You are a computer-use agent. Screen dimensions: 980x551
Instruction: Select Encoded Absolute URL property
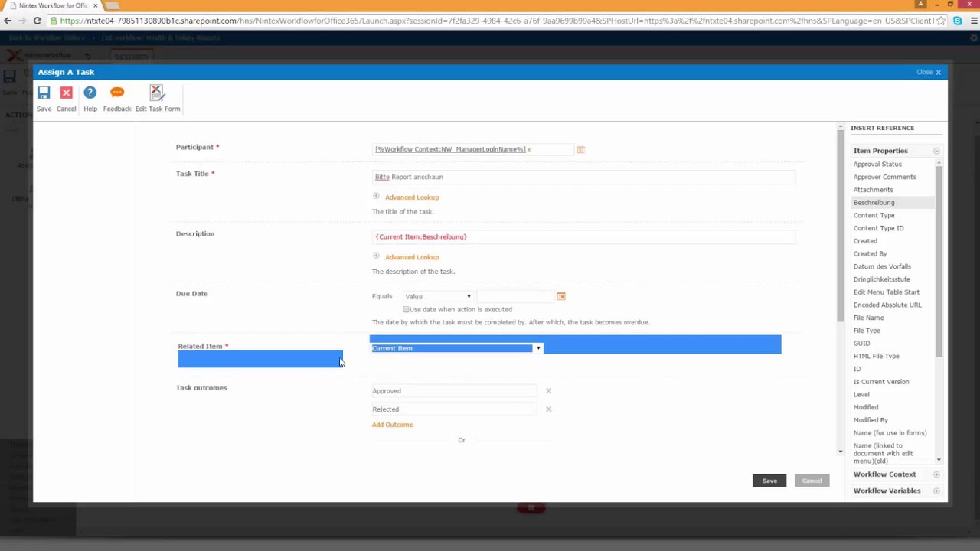pyautogui.click(x=887, y=305)
